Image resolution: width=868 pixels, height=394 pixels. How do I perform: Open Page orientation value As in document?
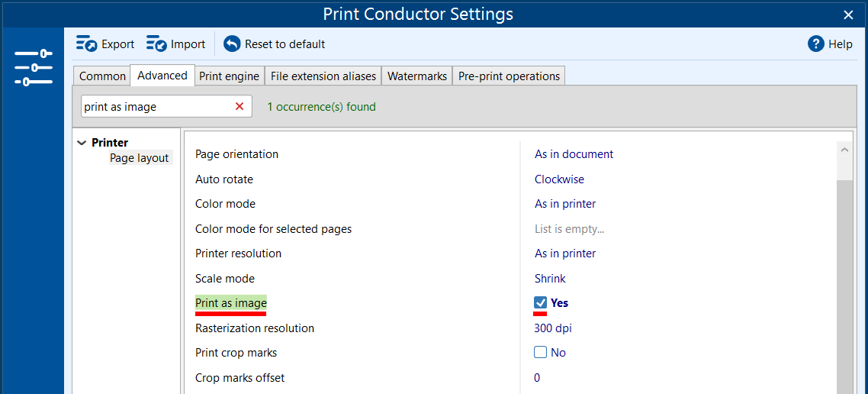coord(574,154)
